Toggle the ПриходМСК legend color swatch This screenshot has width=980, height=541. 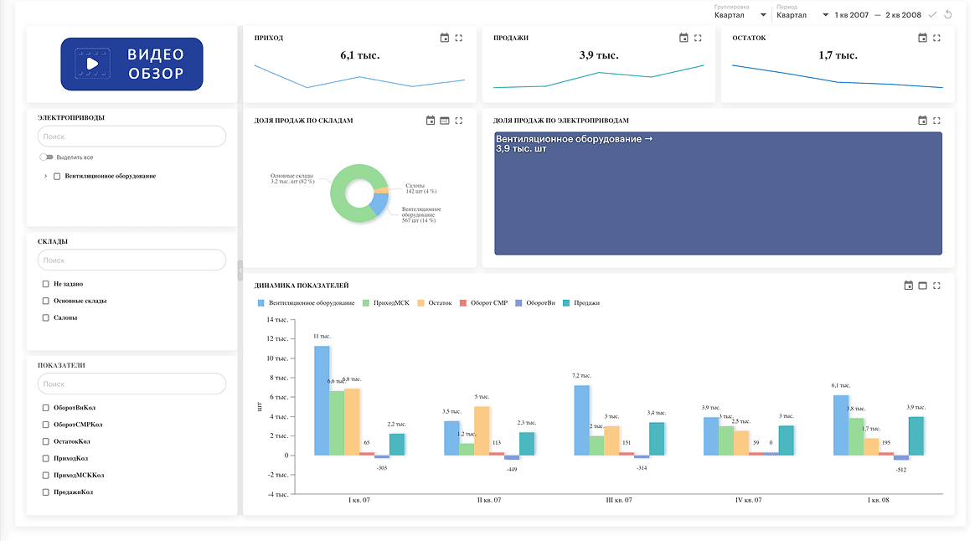coord(366,303)
